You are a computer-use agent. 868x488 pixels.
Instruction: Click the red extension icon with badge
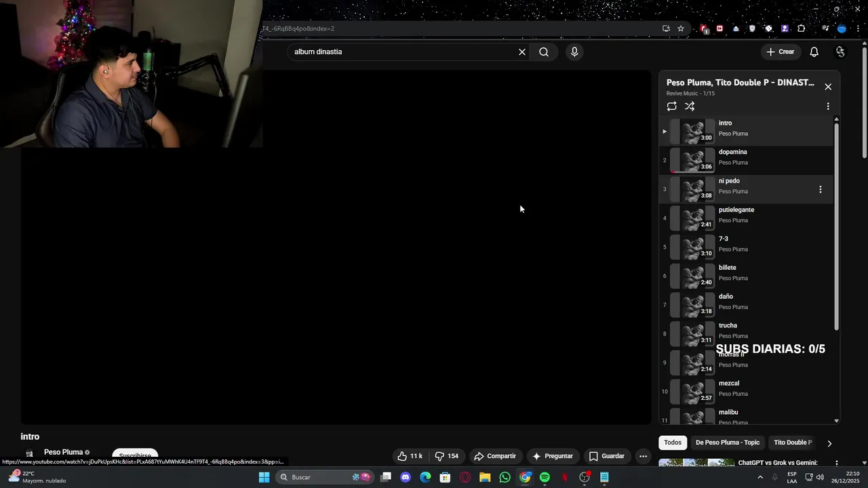coord(704,28)
